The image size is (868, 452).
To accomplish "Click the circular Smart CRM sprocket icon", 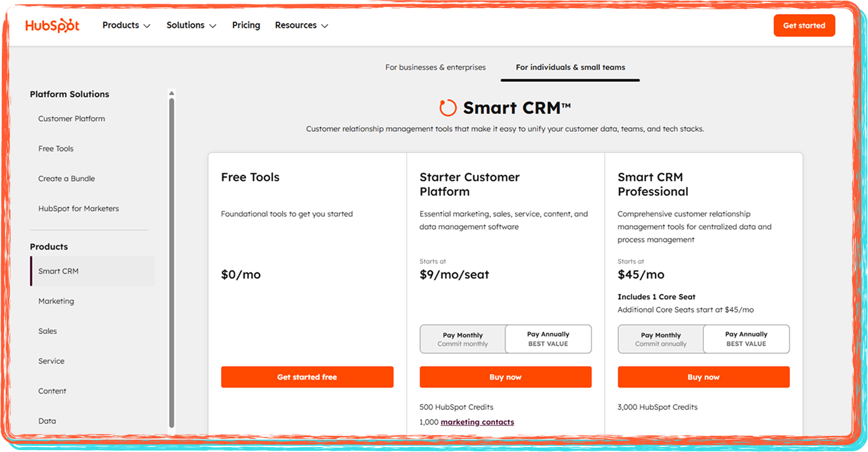I will pyautogui.click(x=447, y=108).
